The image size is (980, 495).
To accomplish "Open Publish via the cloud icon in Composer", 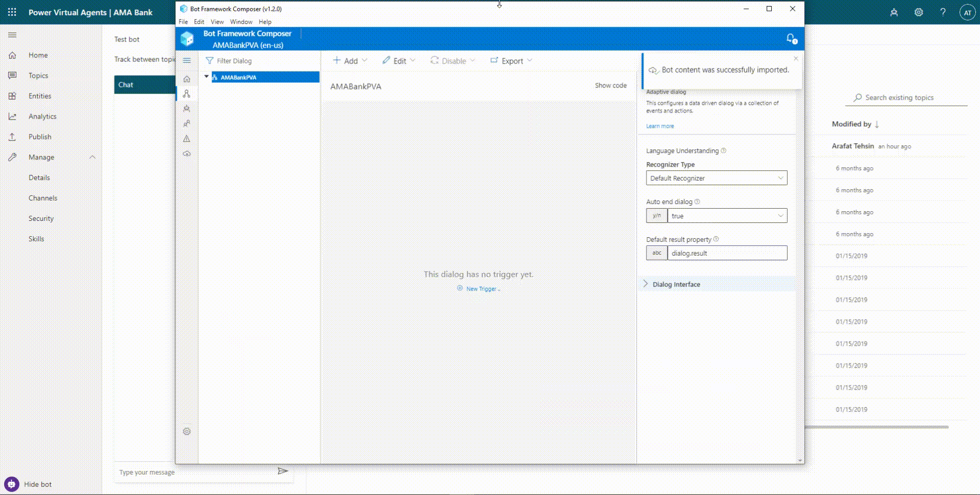I will point(187,153).
